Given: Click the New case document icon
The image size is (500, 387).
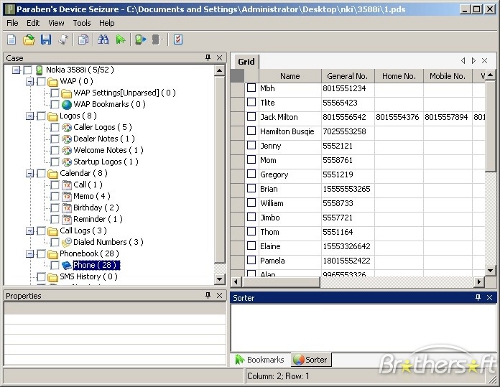Looking at the screenshot, I should click(12, 40).
